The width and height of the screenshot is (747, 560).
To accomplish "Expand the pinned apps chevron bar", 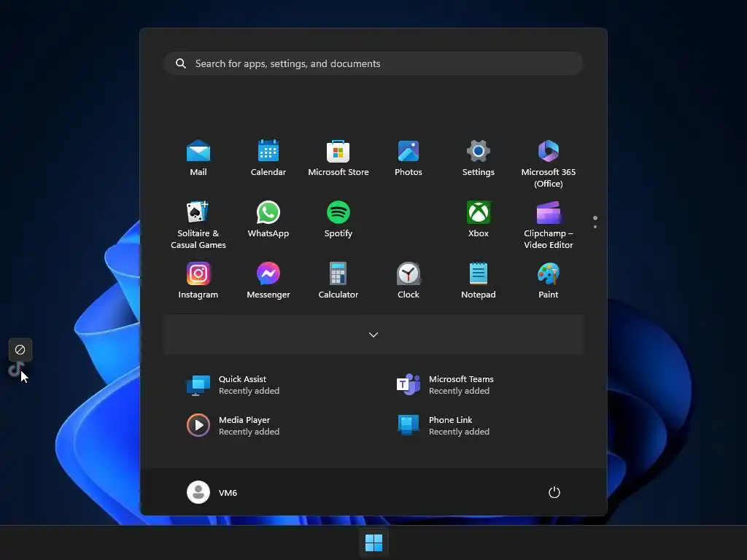I will pyautogui.click(x=373, y=335).
